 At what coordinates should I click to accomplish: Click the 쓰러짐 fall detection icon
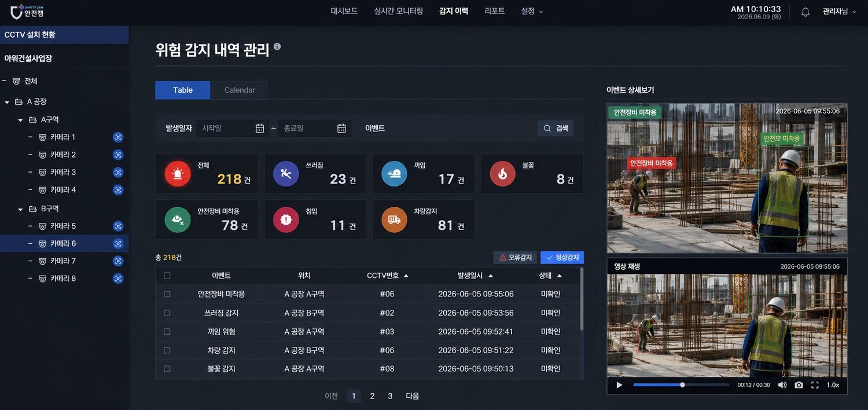(x=286, y=174)
